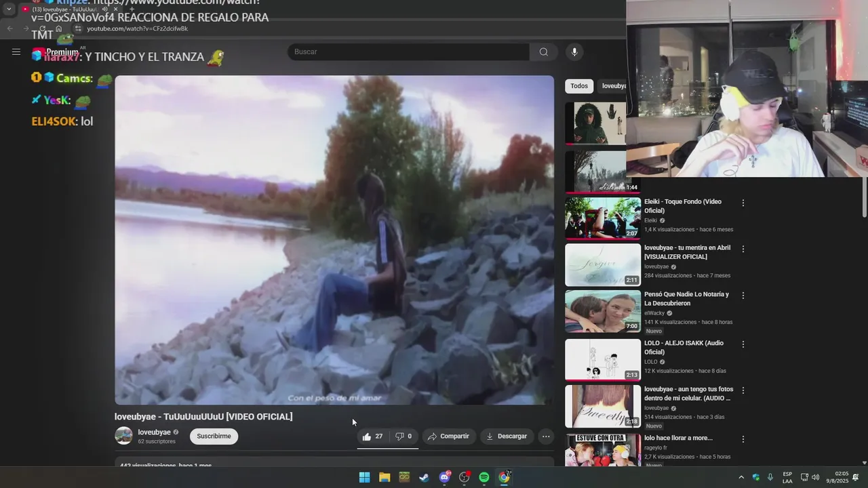The image size is (868, 488).
Task: Click rageylo fr channel name
Action: pyautogui.click(x=655, y=448)
